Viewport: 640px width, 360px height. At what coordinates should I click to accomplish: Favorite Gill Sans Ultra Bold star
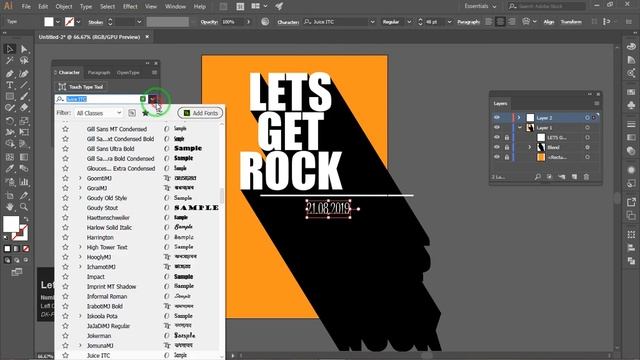pyautogui.click(x=65, y=149)
